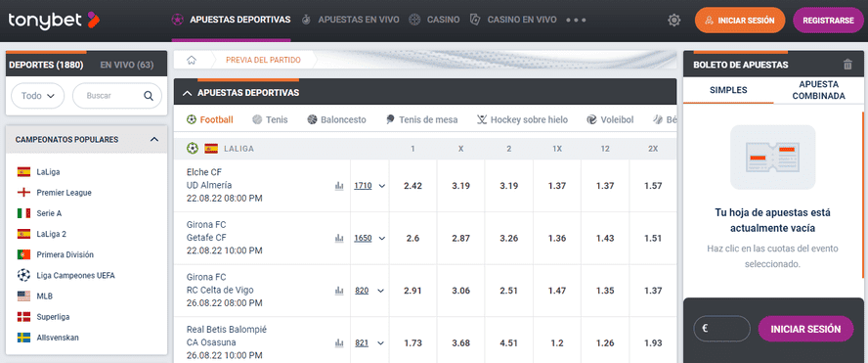Select Tenis de mesa sport filter
868x363 pixels.
coord(422,119)
